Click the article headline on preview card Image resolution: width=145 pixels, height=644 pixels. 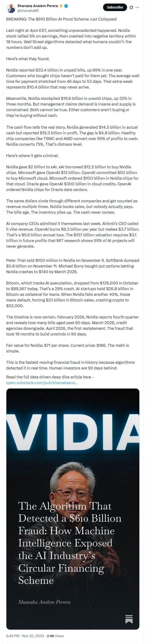pos(69,543)
